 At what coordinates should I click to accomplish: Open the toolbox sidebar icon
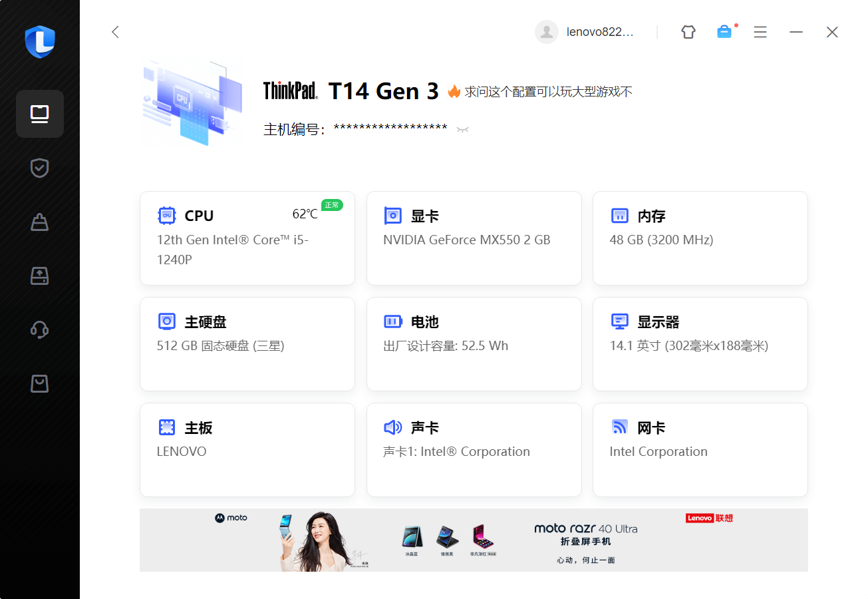(x=40, y=222)
